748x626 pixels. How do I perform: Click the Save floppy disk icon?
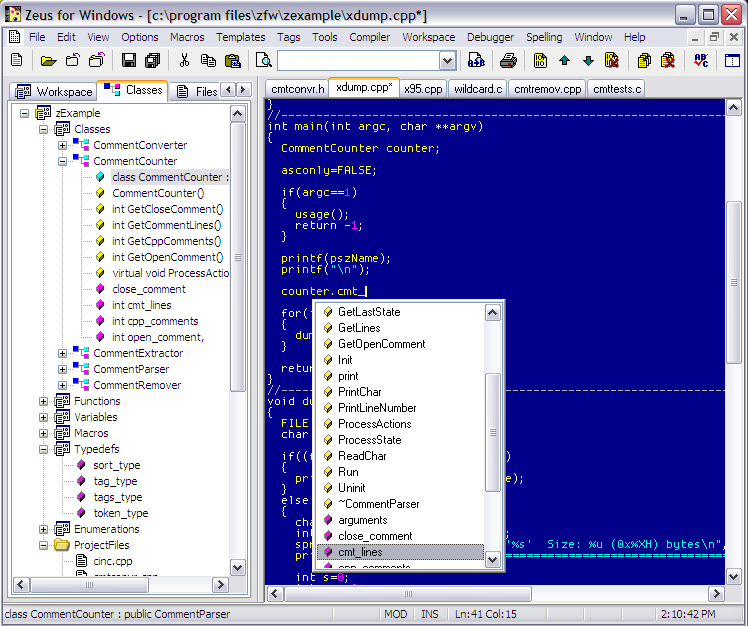click(128, 60)
